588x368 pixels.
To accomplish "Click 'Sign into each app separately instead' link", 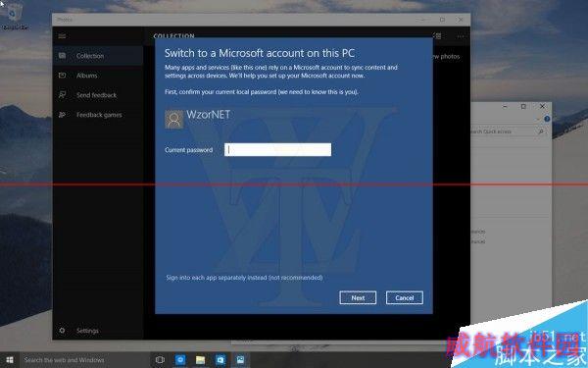I will point(244,278).
